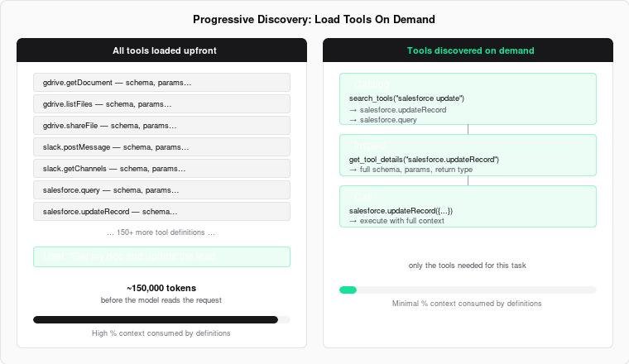The width and height of the screenshot is (629, 364).
Task: Click the gdrive.listFiles tool row
Action: [x=161, y=104]
